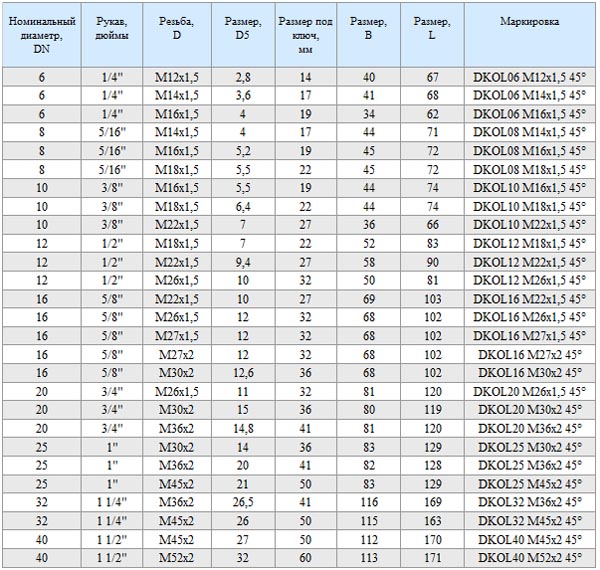Screen dimensions: 600x570
Task: Click the B value '112'
Action: coord(369,540)
